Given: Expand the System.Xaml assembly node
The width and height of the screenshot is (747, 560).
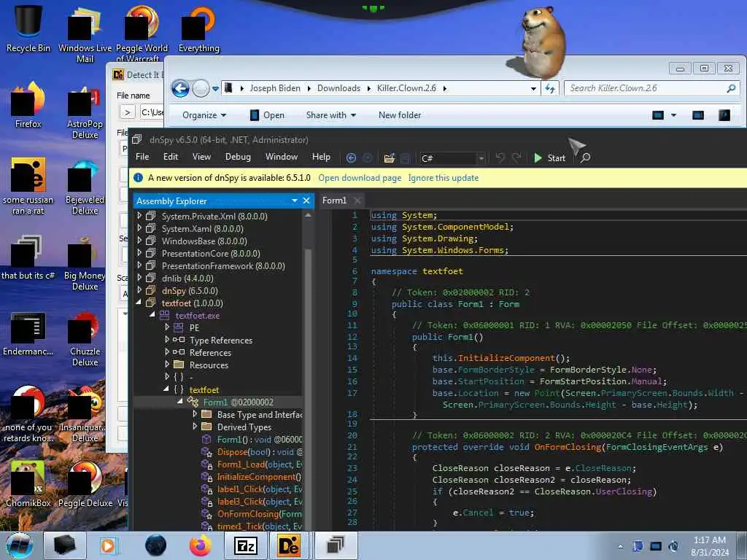Looking at the screenshot, I should (x=139, y=228).
